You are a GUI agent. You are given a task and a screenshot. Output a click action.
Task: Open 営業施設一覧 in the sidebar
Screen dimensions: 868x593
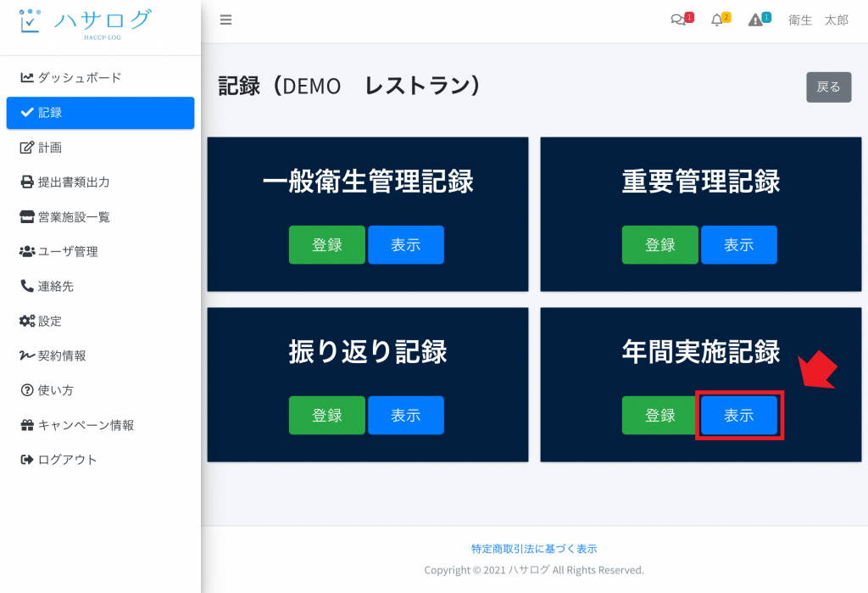[x=100, y=216]
